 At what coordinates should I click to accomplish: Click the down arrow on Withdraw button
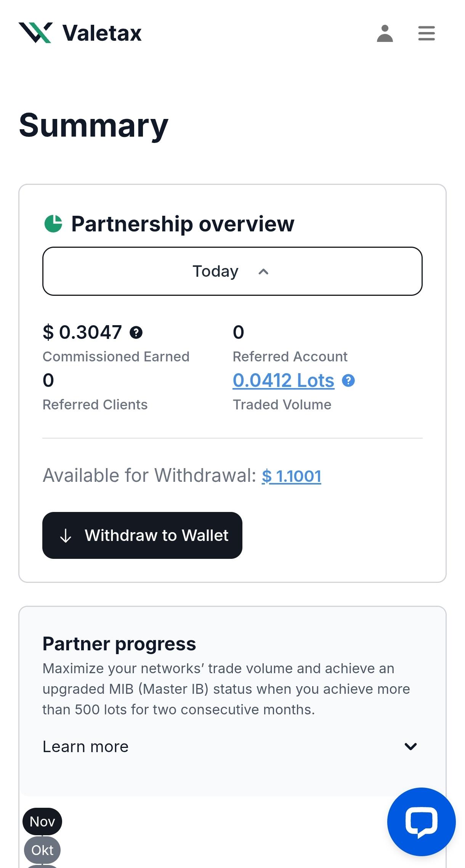(x=66, y=536)
